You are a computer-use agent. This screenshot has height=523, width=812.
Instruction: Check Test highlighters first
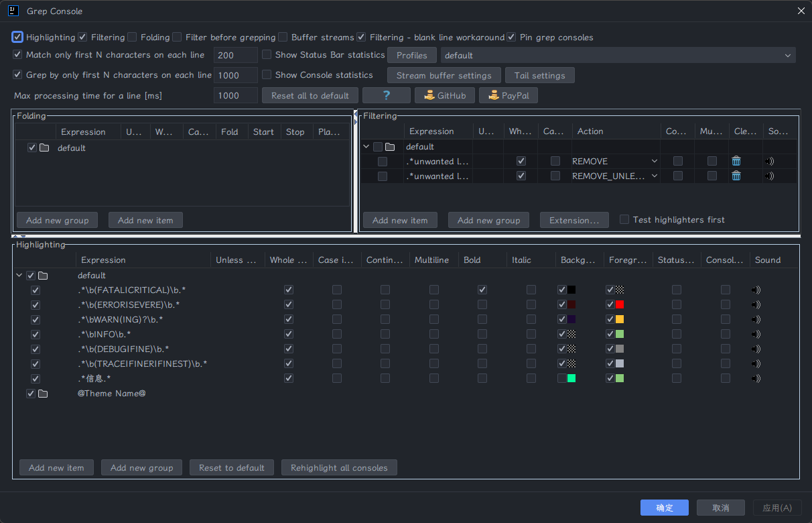point(624,219)
